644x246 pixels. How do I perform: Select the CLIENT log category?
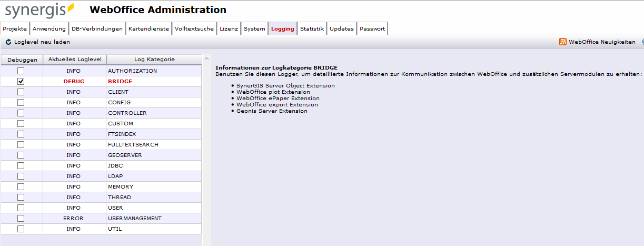click(x=118, y=92)
